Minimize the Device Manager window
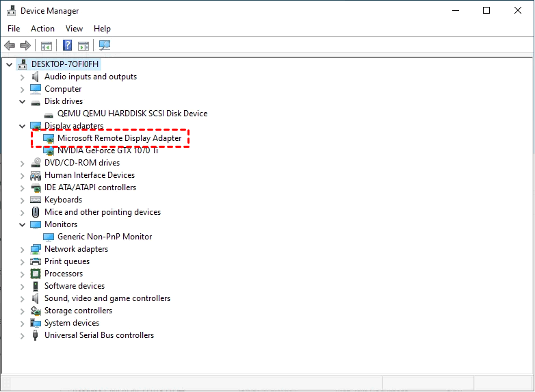Screen dimensions: 535x392 point(456,10)
